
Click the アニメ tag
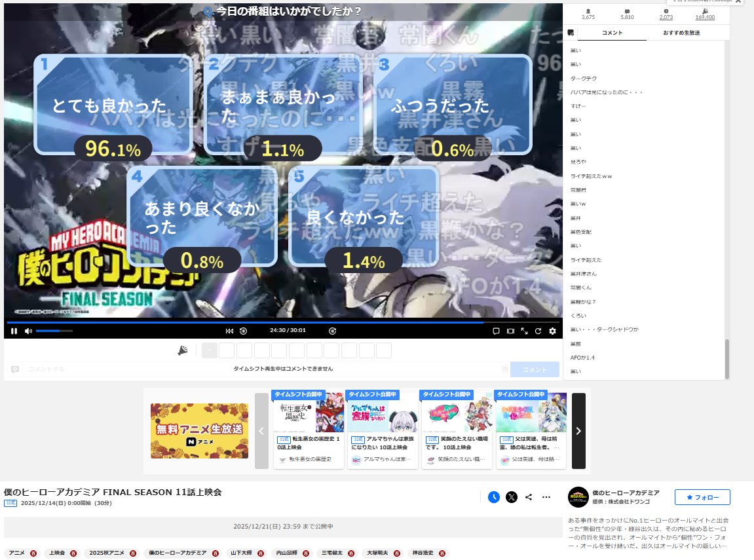tap(17, 553)
